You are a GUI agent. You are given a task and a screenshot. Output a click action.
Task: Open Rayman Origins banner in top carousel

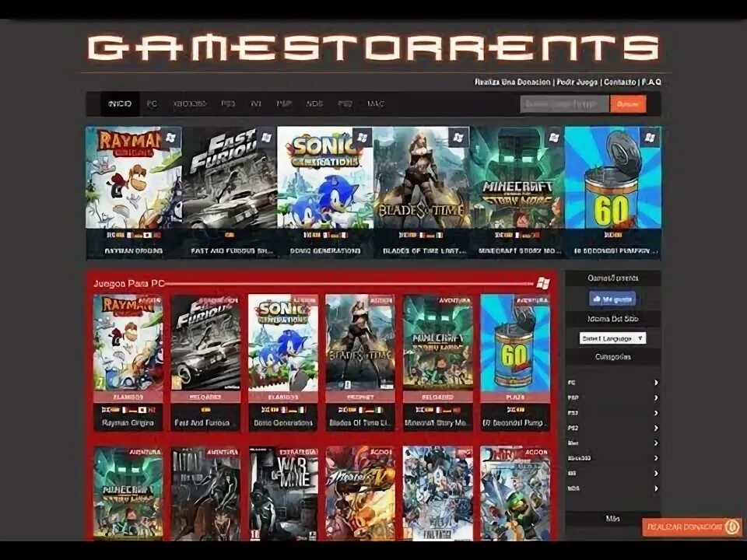(133, 192)
